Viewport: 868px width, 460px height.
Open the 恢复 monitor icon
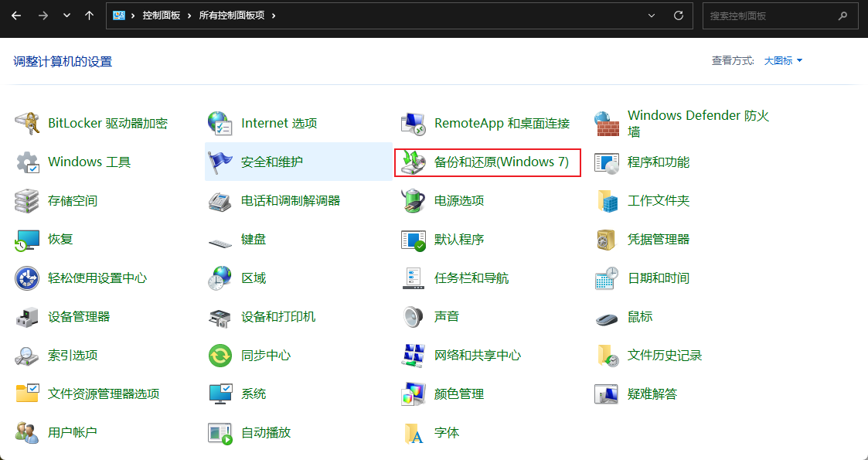27,240
